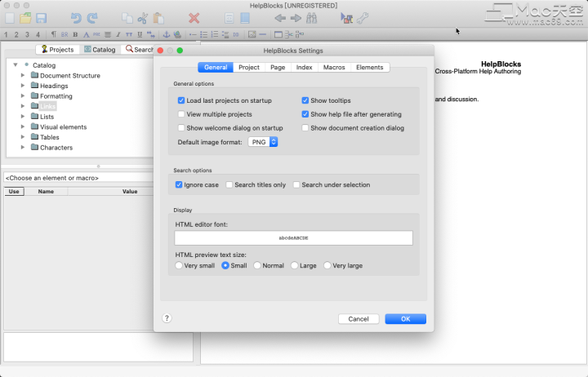588x377 pixels.
Task: Click the Copy icon in toolbar
Action: tap(127, 18)
